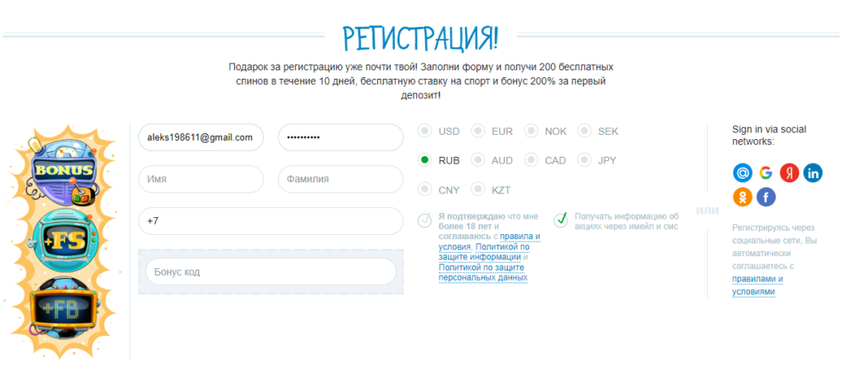Select USD currency
Viewport: 868px width, 374px height.
425,131
